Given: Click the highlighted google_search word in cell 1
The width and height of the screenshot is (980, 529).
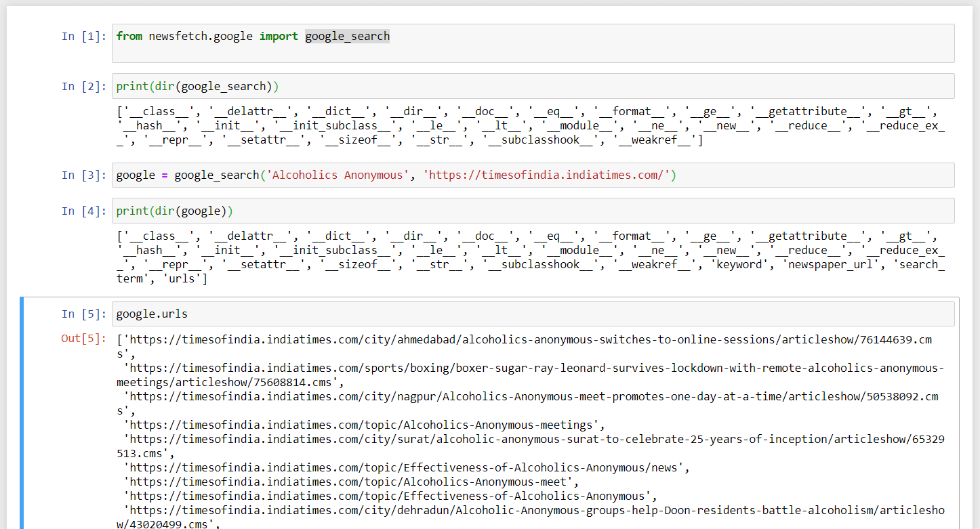Looking at the screenshot, I should point(347,37).
